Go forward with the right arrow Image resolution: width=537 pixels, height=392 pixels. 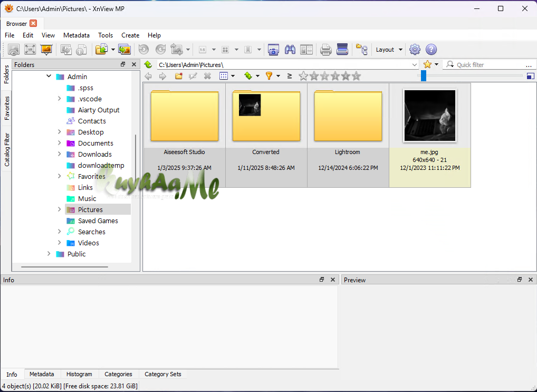(x=162, y=76)
